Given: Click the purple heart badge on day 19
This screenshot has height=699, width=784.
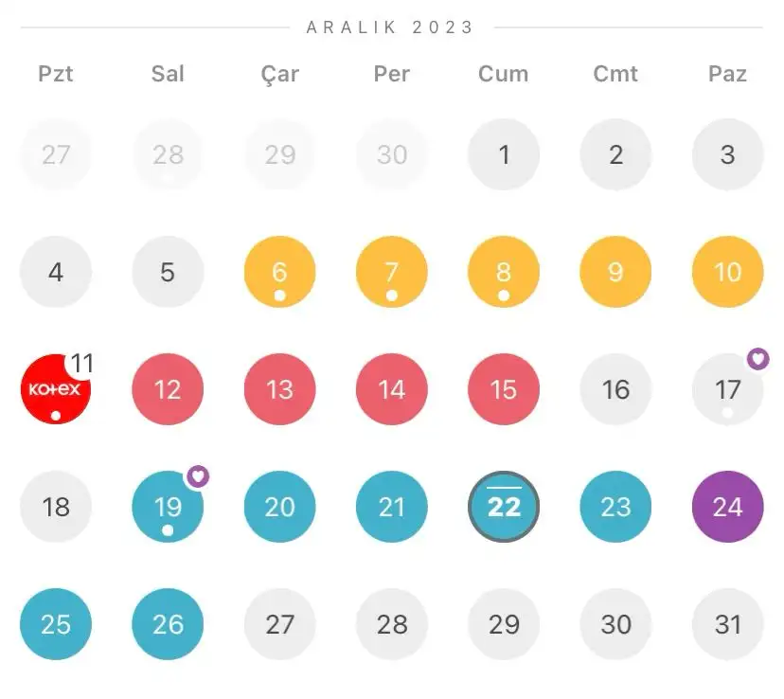Looking at the screenshot, I should coord(197,476).
